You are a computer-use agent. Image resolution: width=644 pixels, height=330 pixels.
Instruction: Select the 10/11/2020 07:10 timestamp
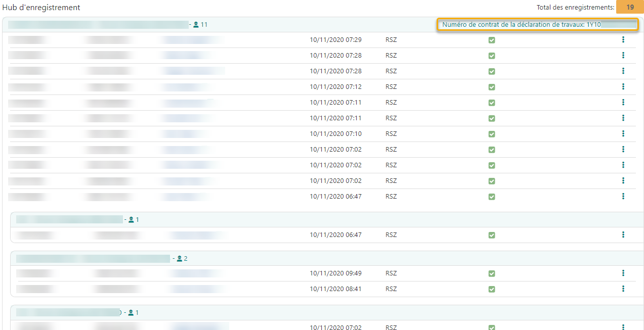pyautogui.click(x=335, y=134)
